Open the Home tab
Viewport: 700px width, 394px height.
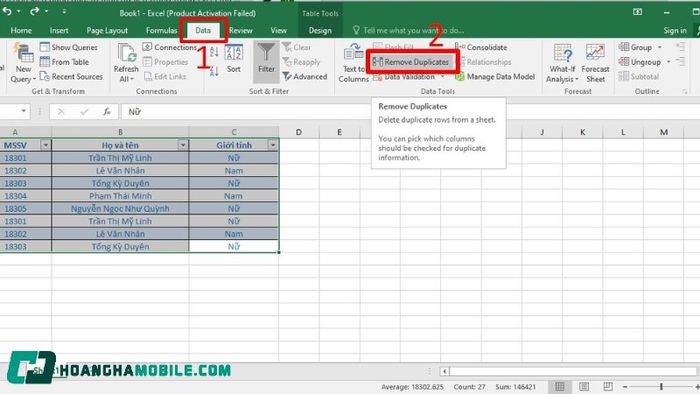pos(21,30)
